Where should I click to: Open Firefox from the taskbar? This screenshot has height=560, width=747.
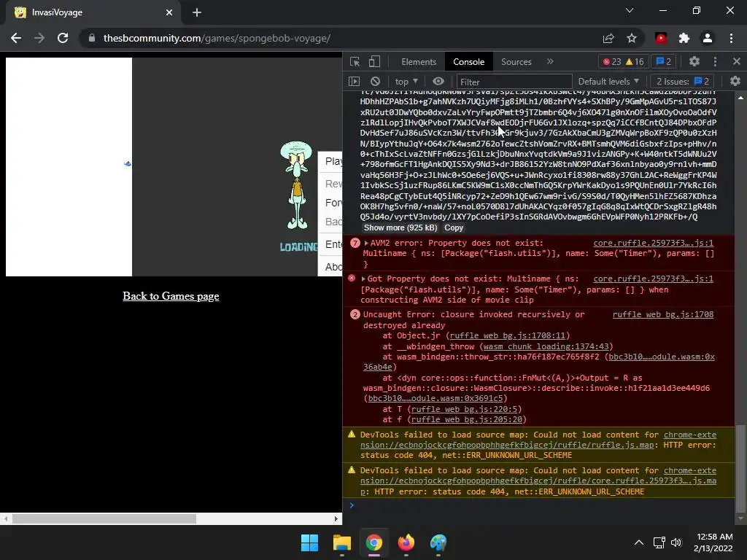click(x=406, y=542)
